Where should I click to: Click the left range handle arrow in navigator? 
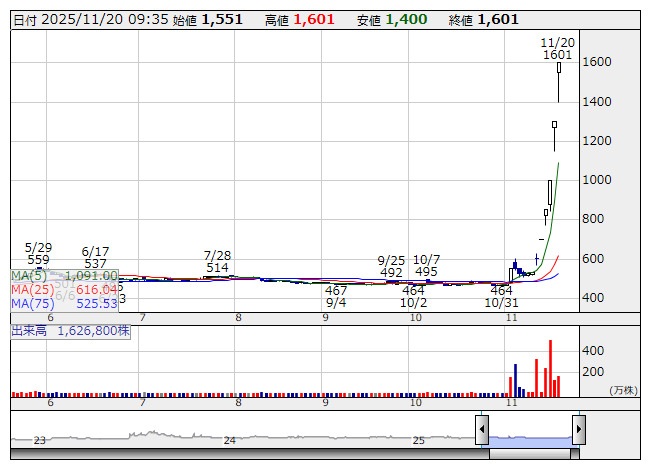(x=481, y=430)
